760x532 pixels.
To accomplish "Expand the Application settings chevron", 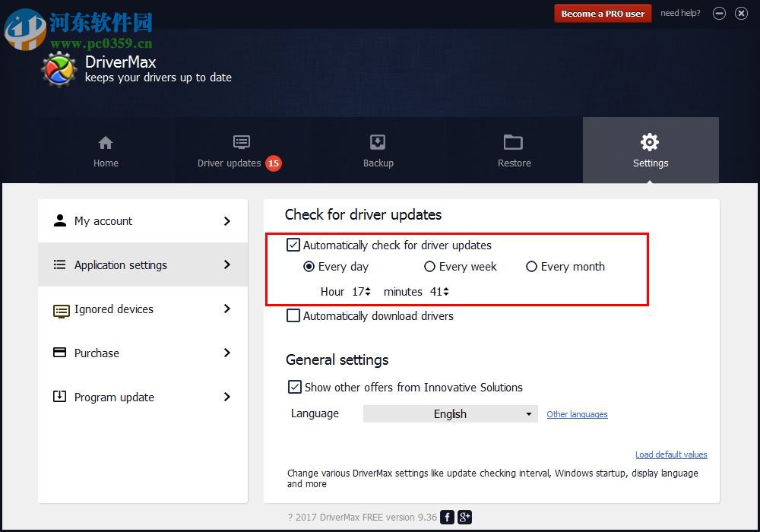I will (x=226, y=264).
